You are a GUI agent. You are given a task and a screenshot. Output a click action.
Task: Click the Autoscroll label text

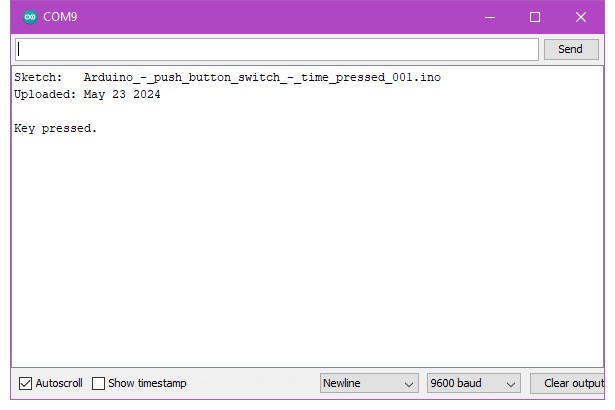point(59,383)
